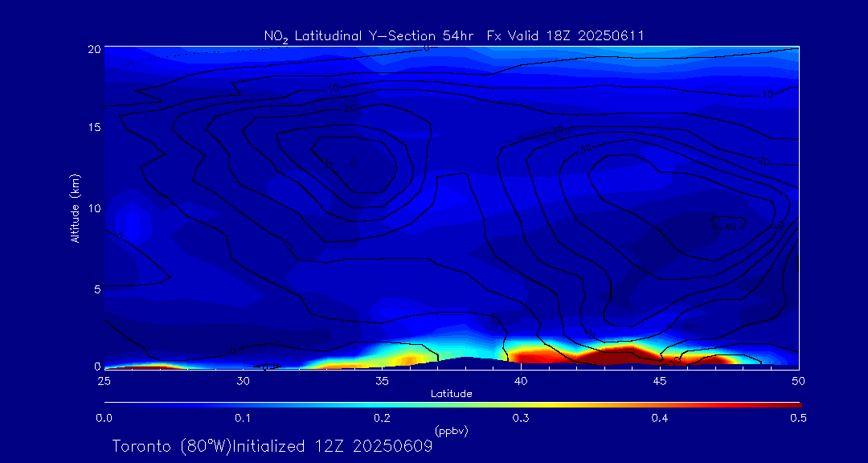Image resolution: width=868 pixels, height=463 pixels.
Task: Click altitude tick label 15
Action: [95, 127]
